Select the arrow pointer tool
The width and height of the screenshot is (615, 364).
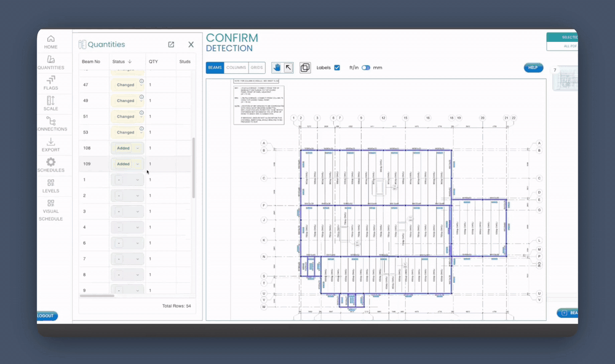(288, 68)
